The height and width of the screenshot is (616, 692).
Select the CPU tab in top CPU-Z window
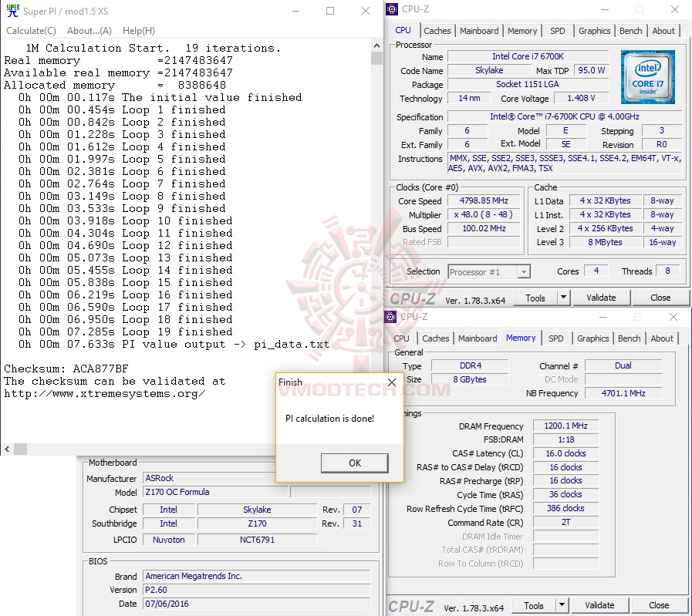pos(403,30)
